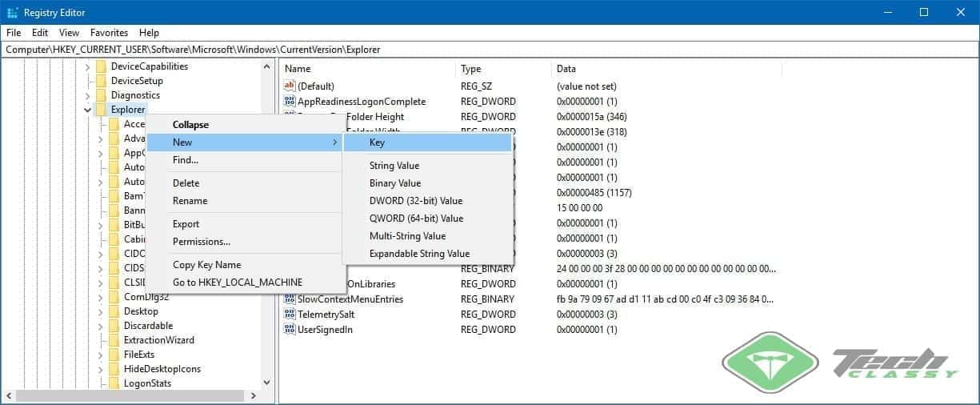The width and height of the screenshot is (980, 405).
Task: Create a new Binary Value
Action: coord(427,183)
